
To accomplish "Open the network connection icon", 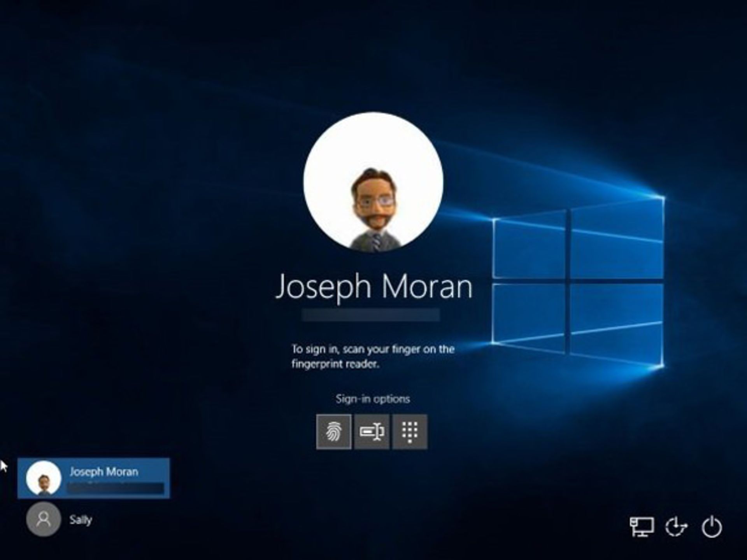I will click(641, 527).
